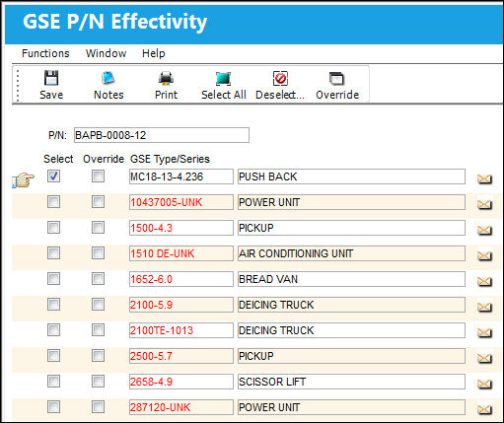Open envelope icon for 287120-UNK row

pos(484,409)
